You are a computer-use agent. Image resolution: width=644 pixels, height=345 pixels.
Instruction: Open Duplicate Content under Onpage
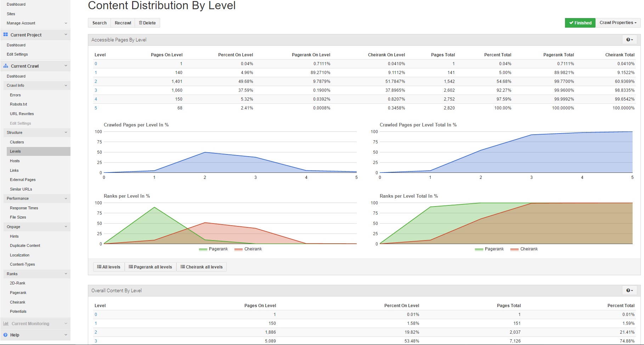tap(25, 245)
